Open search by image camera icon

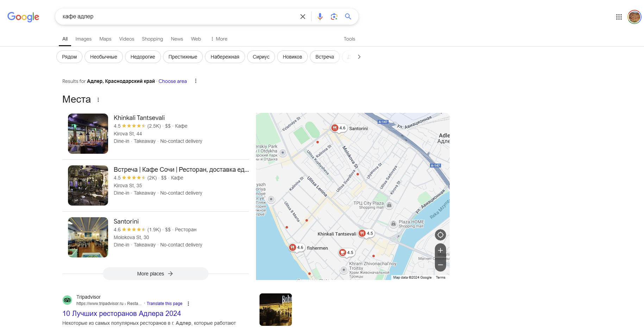pyautogui.click(x=334, y=17)
